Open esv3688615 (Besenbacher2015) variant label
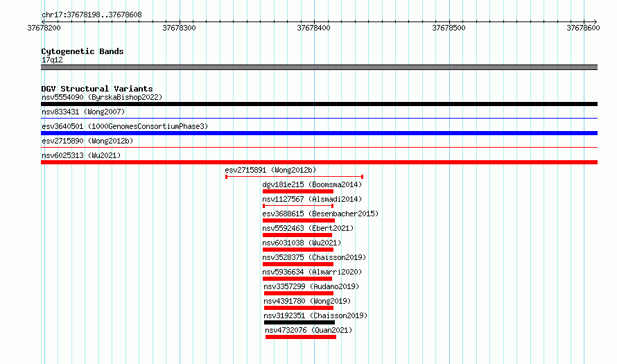This screenshot has width=617, height=364. click(320, 214)
